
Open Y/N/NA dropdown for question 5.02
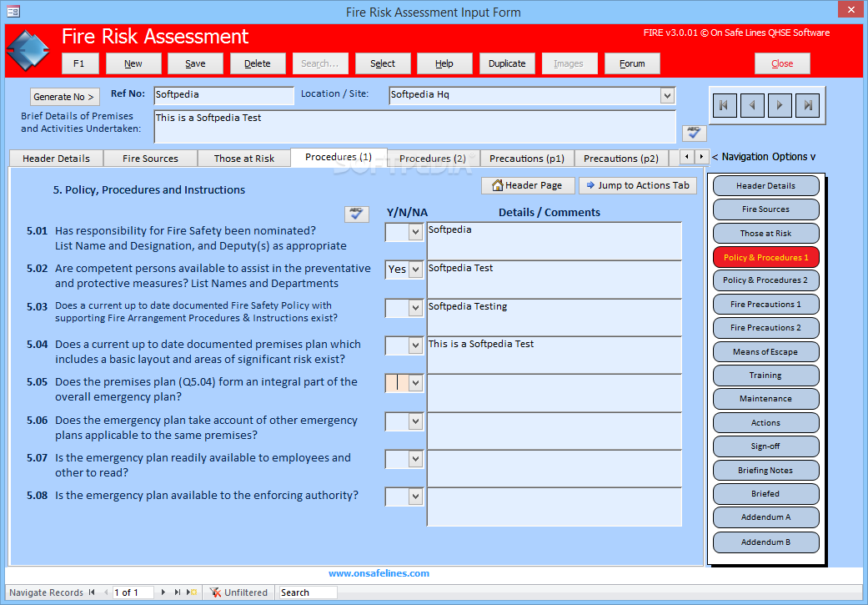[416, 270]
